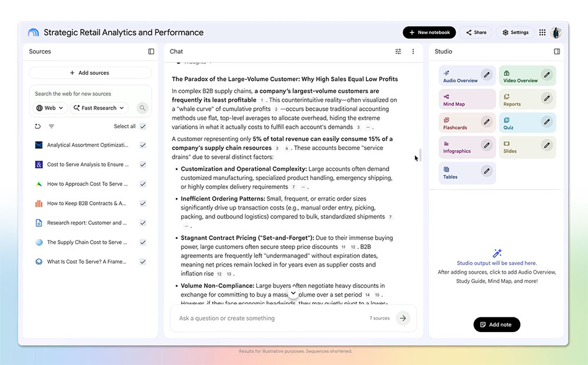Click the refresh sources icon
Viewport: 588px width, 365px height.
point(38,127)
